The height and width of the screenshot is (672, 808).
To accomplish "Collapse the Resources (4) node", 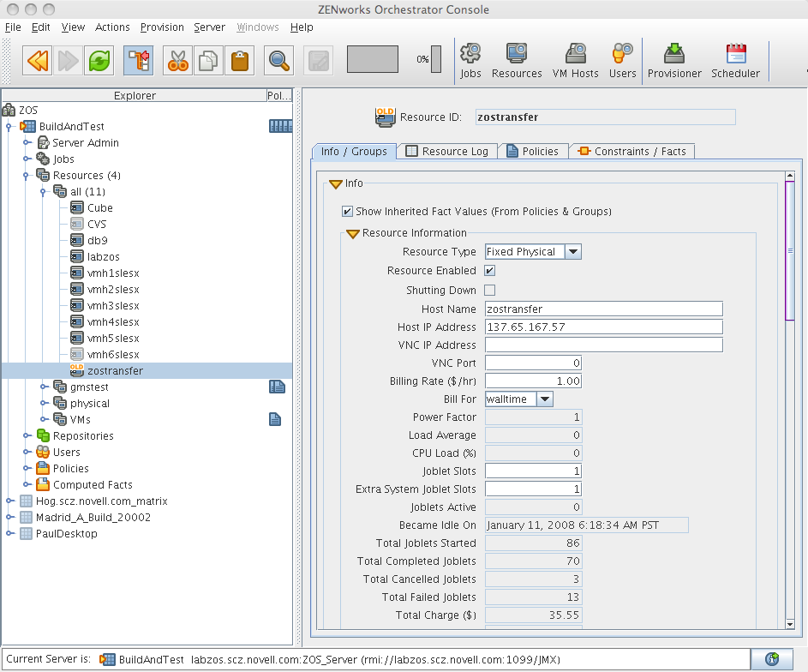I will point(26,176).
